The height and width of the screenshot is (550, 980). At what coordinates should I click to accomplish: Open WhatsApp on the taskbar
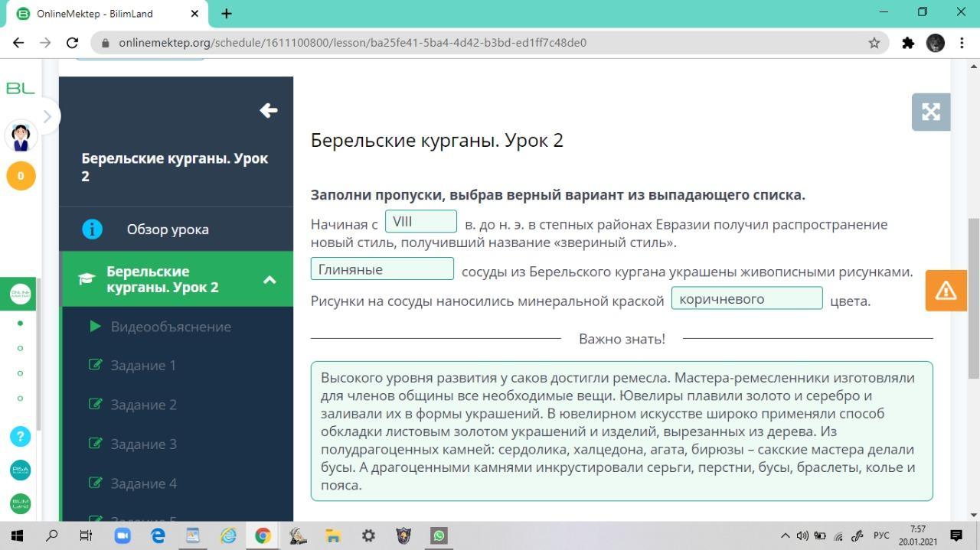439,535
